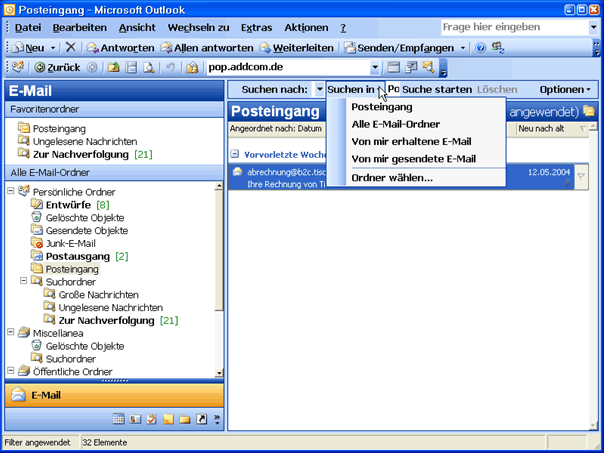The height and width of the screenshot is (454, 606).
Task: Click the Weiterleiten forward button
Action: coord(296,48)
